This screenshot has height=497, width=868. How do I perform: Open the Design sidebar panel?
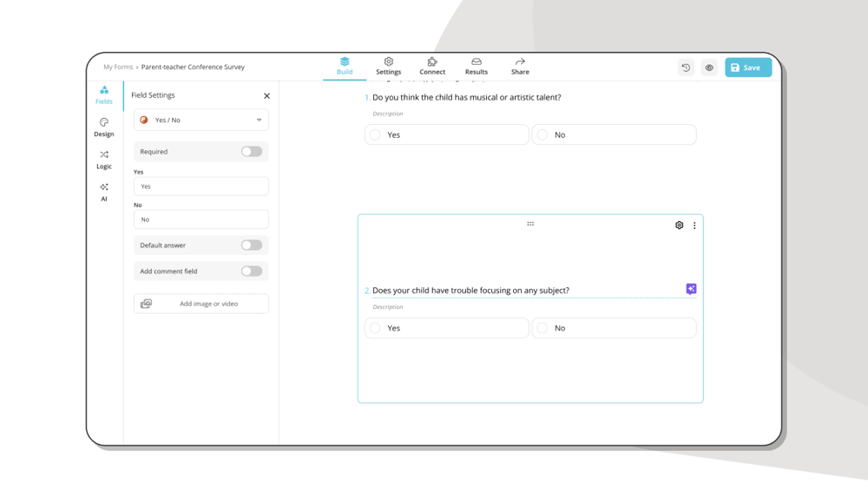tap(104, 128)
